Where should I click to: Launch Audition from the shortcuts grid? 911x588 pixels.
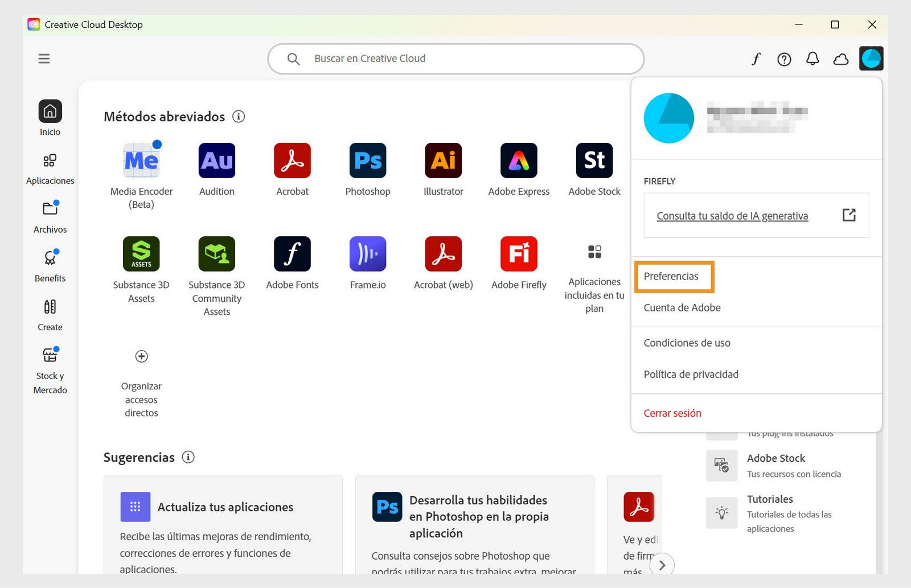pos(216,161)
